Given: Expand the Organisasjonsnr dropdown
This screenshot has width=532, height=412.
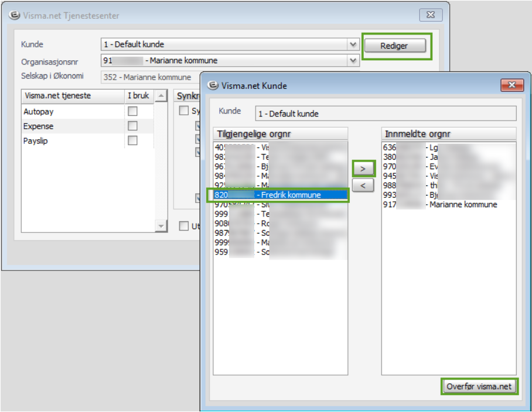Looking at the screenshot, I should click(353, 61).
